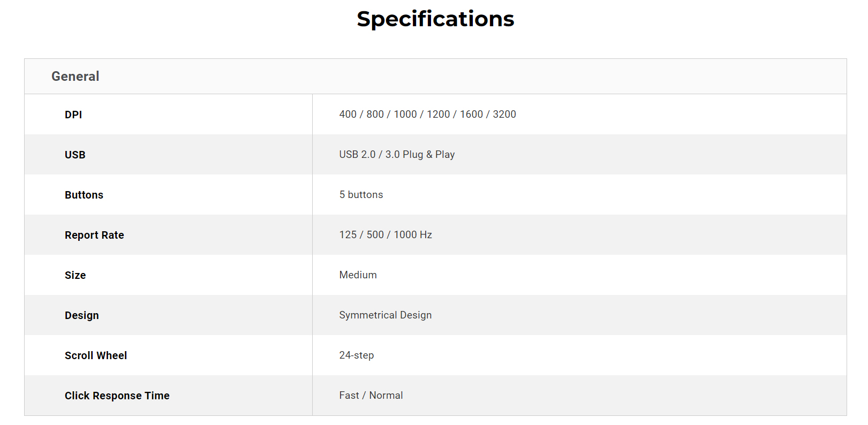The height and width of the screenshot is (425, 868).
Task: Select the Fast / Normal value
Action: (371, 395)
